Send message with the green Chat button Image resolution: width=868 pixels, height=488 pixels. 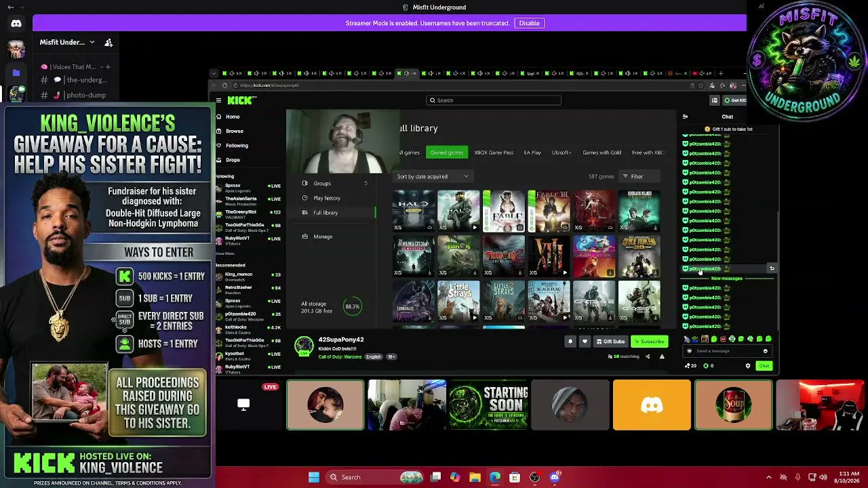tap(764, 366)
